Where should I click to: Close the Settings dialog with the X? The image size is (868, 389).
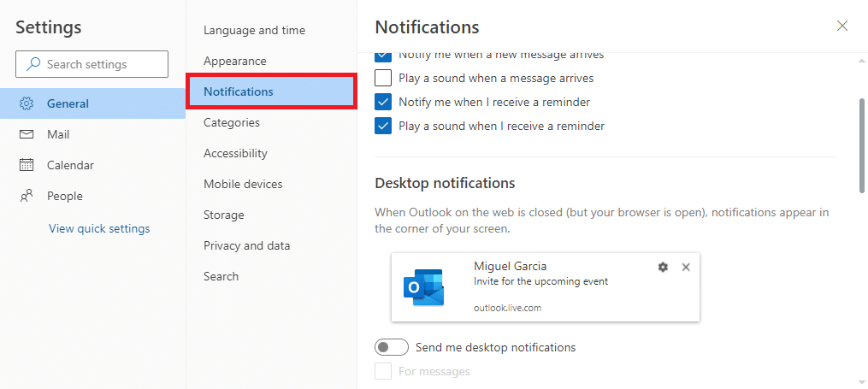(x=842, y=26)
